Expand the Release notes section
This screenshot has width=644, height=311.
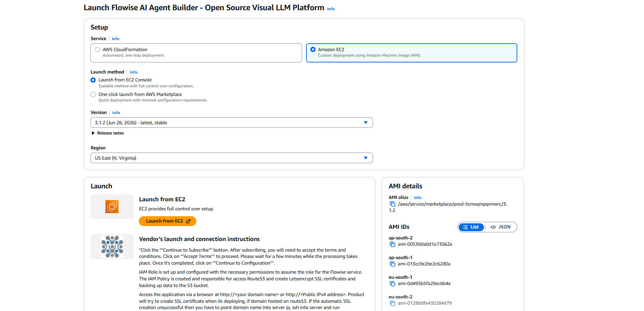pos(107,133)
